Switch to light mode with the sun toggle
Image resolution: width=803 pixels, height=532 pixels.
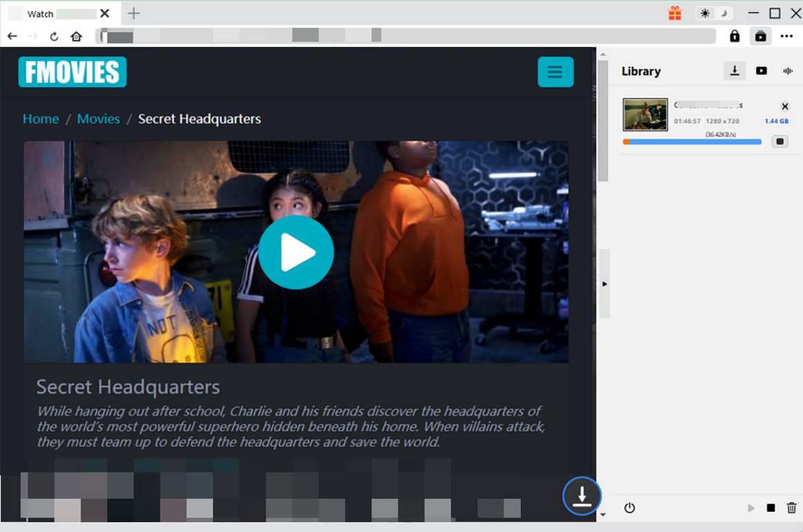(705, 14)
